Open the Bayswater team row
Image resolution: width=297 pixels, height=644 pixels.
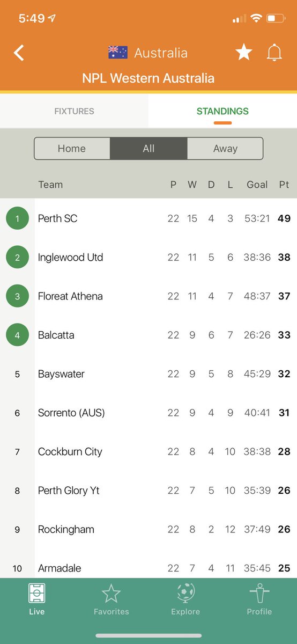point(148,374)
